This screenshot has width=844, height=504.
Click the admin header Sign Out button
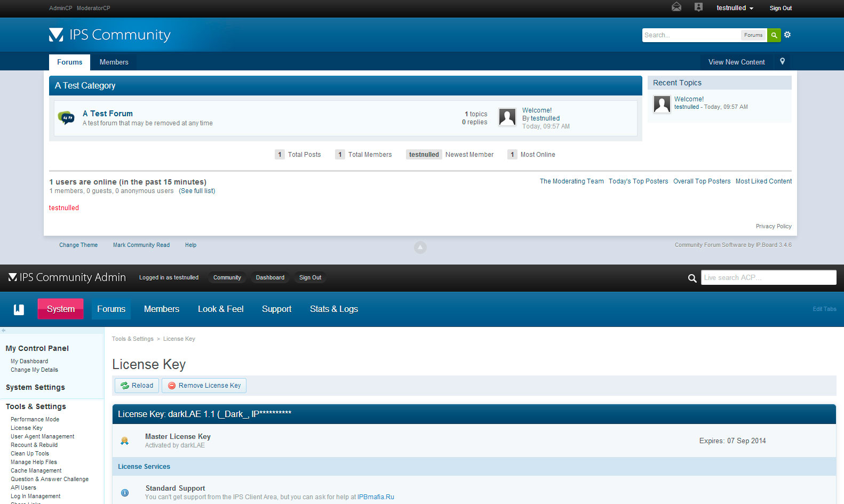(310, 277)
